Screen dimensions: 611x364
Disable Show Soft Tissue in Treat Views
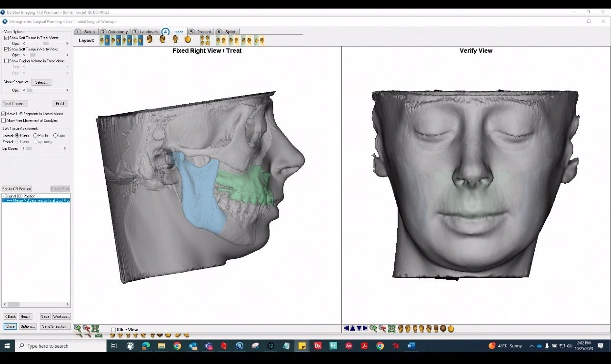[x=7, y=38]
